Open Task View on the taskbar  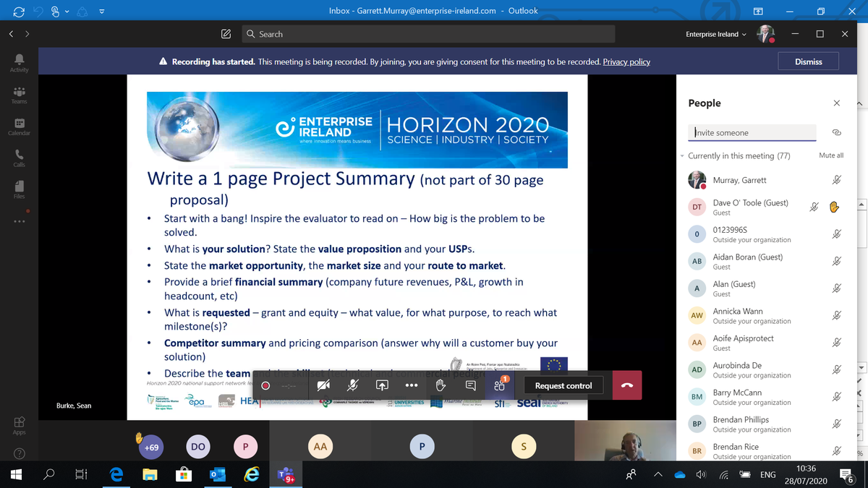(x=82, y=475)
